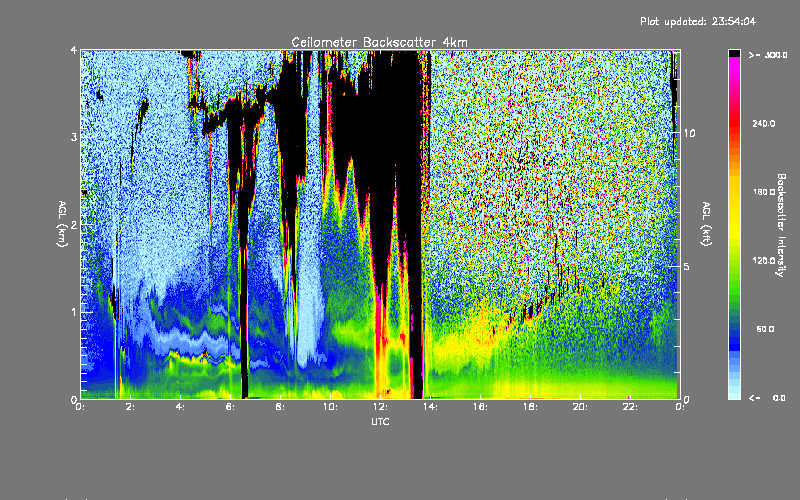Click the 1 tick on the km axis

tap(73, 312)
